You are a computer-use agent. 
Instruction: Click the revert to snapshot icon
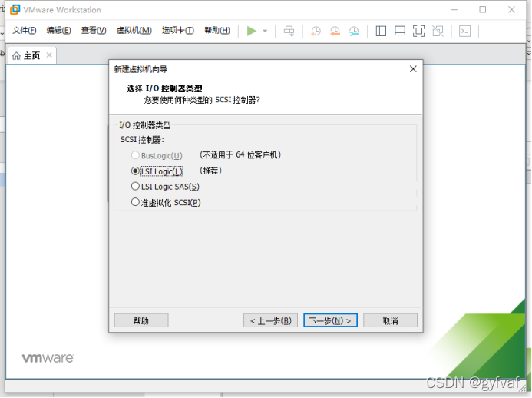click(335, 32)
